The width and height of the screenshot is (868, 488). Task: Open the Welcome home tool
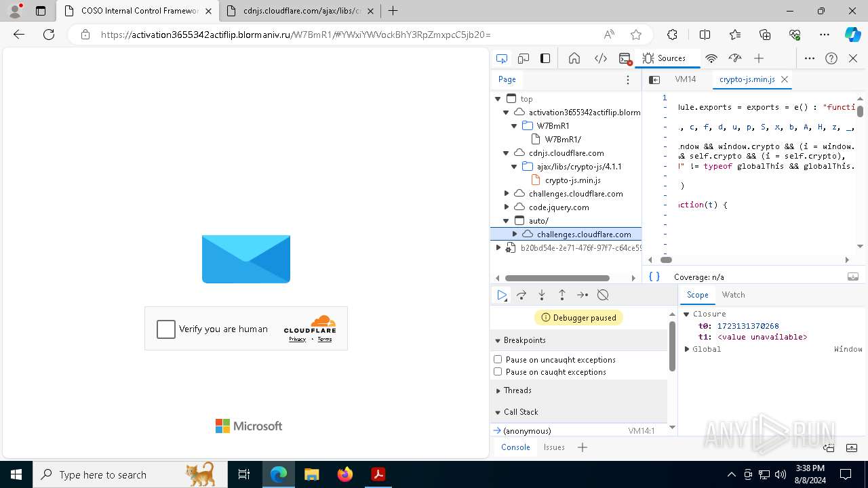coord(574,58)
